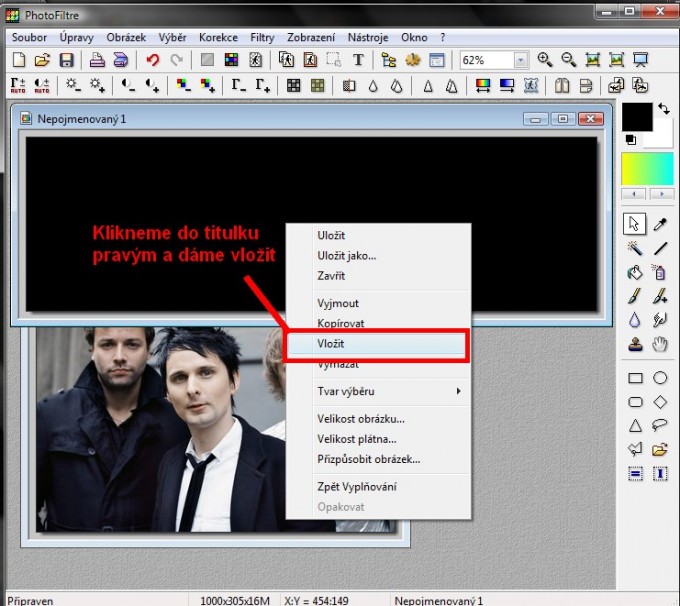This screenshot has height=606, width=680.
Task: Open the Korekce menu
Action: click(x=218, y=38)
